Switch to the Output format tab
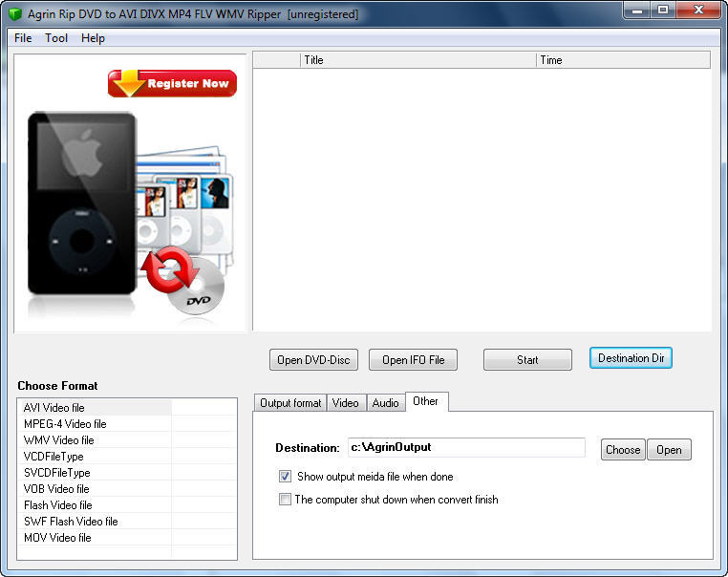Screen dimensions: 728x577 (290, 403)
